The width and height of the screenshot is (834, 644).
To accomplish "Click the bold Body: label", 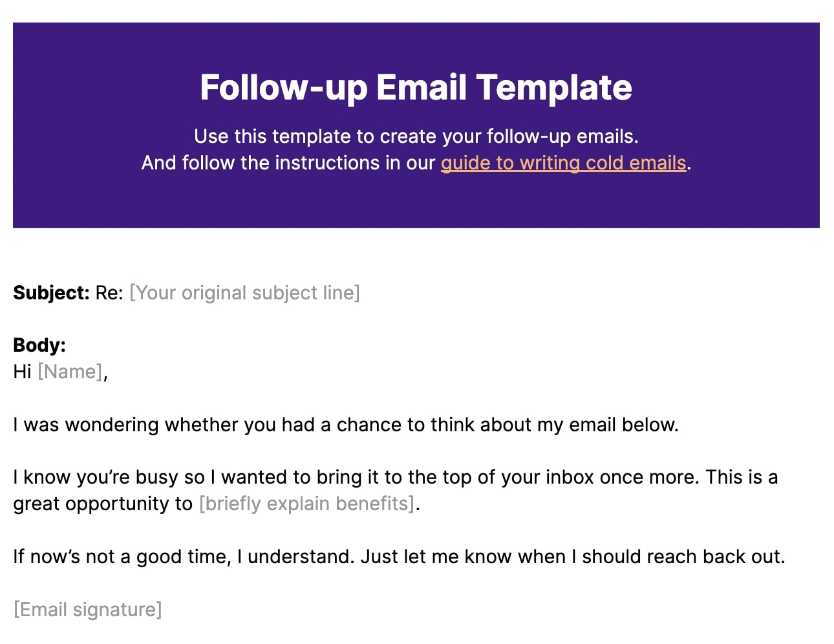I will [x=39, y=345].
